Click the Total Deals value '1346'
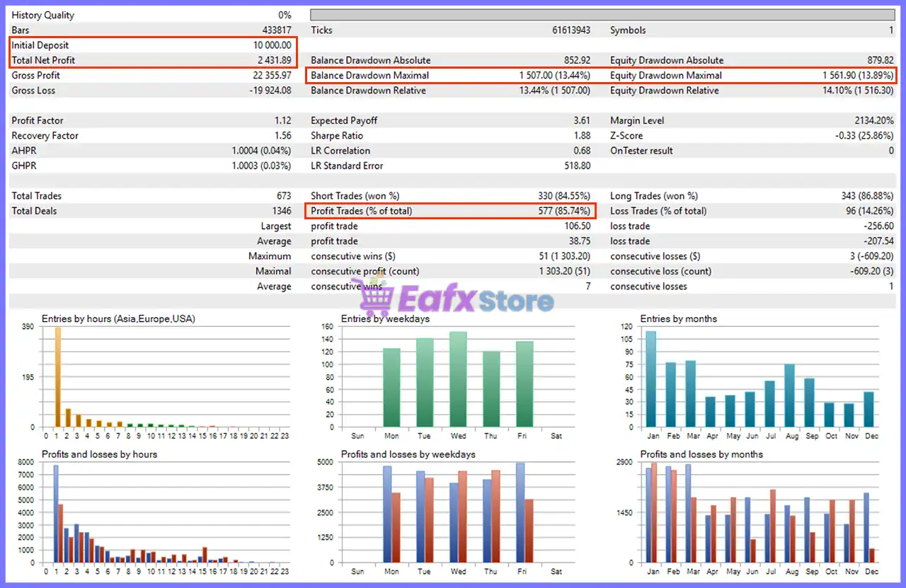This screenshot has width=906, height=588. (x=282, y=211)
